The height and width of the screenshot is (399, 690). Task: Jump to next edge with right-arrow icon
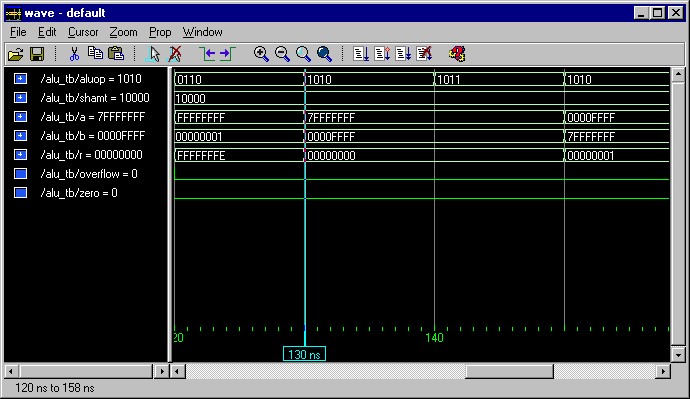click(x=228, y=54)
